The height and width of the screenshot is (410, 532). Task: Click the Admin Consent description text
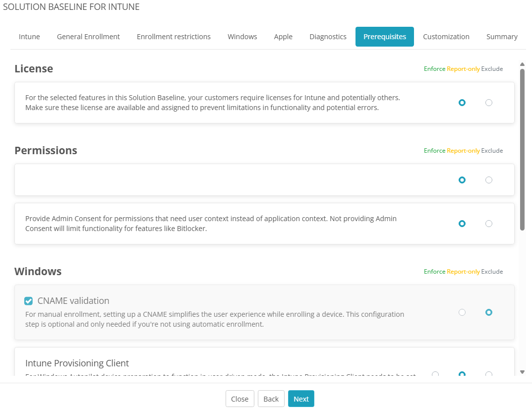coord(211,224)
